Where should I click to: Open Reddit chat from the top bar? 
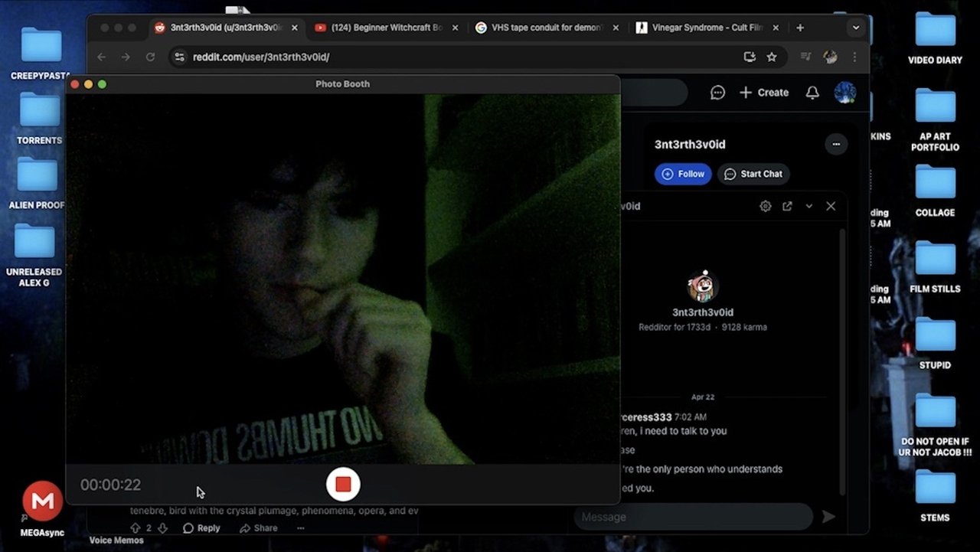click(x=717, y=93)
